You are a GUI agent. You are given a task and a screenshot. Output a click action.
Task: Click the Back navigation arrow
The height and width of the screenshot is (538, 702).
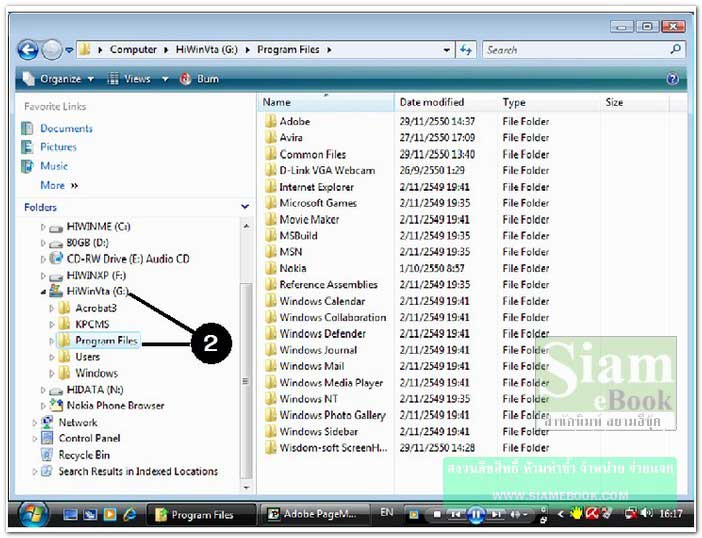(28, 50)
